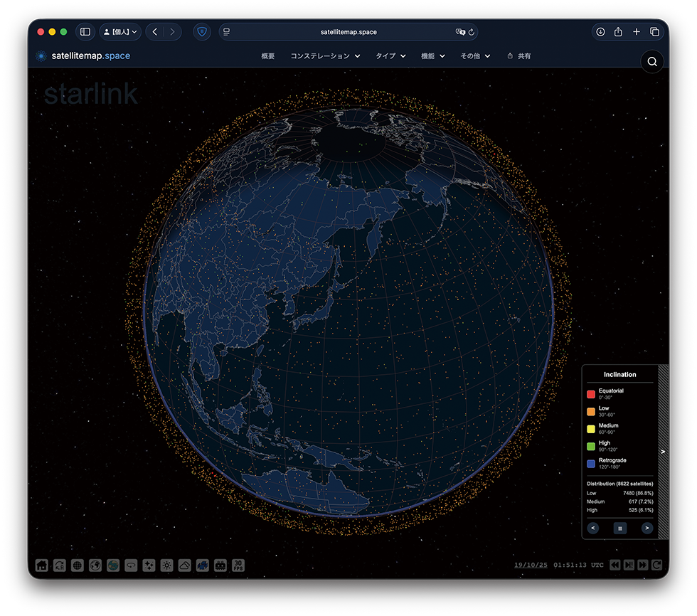Screen dimensions: 697x616
Task: Collapse the Inclination panel with side arrow
Action: (663, 452)
